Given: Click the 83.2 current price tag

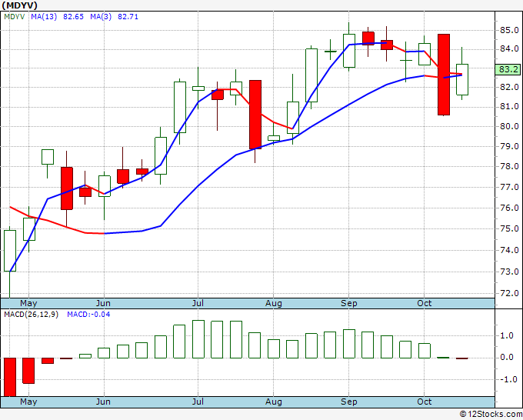Looking at the screenshot, I should 508,69.
